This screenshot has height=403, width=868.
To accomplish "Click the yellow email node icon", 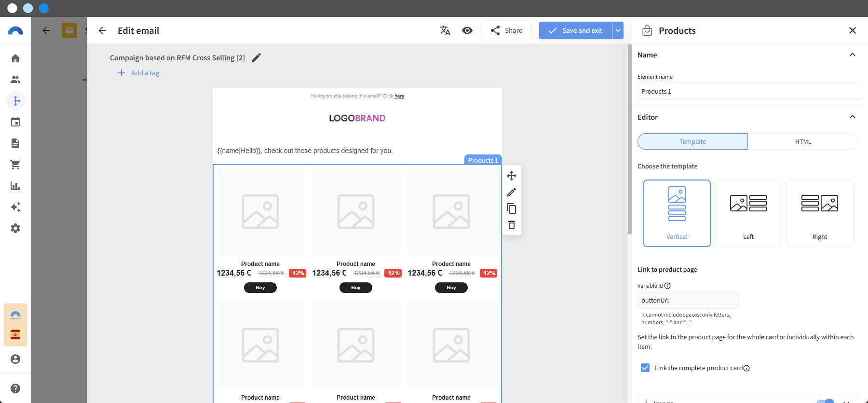I will tap(69, 30).
